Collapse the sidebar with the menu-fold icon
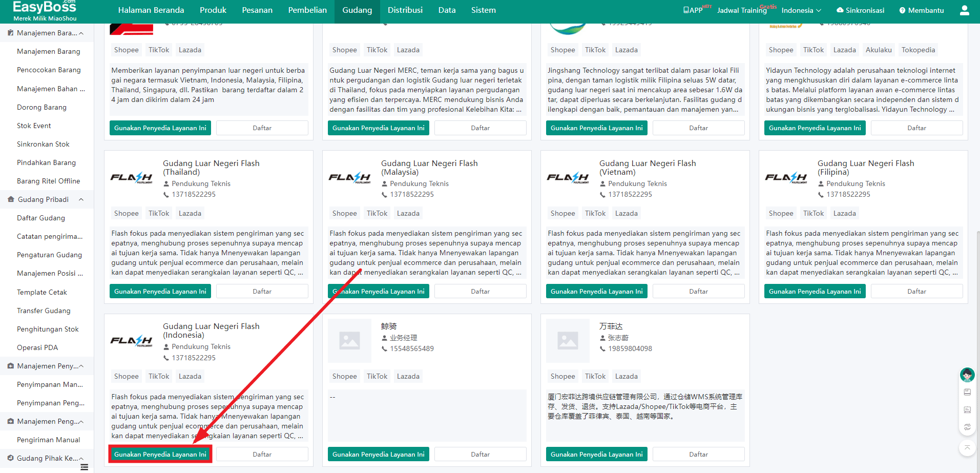Screen dimensions: 980x473 85,467
